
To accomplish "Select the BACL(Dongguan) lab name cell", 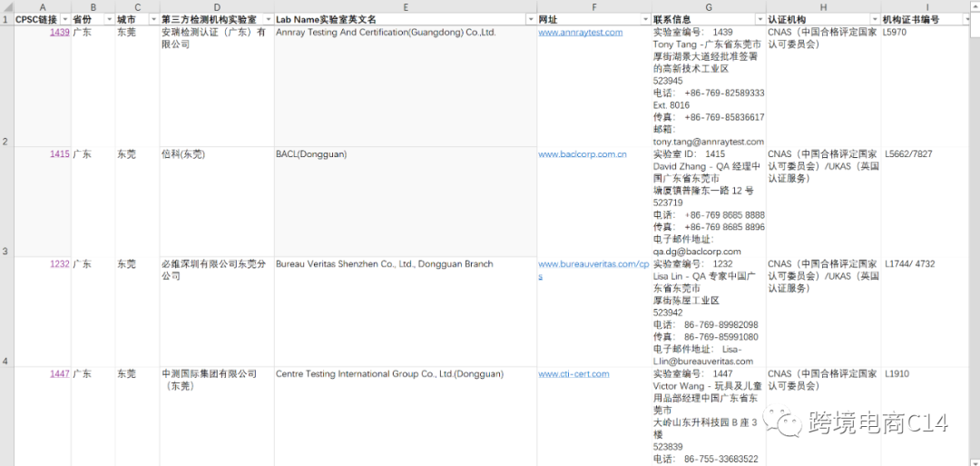I will [x=405, y=200].
